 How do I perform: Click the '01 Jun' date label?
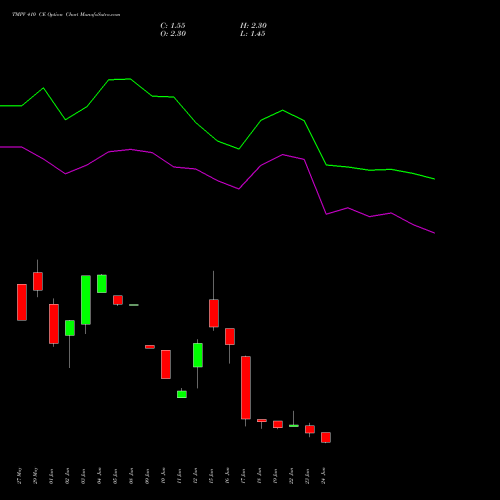click(x=51, y=476)
